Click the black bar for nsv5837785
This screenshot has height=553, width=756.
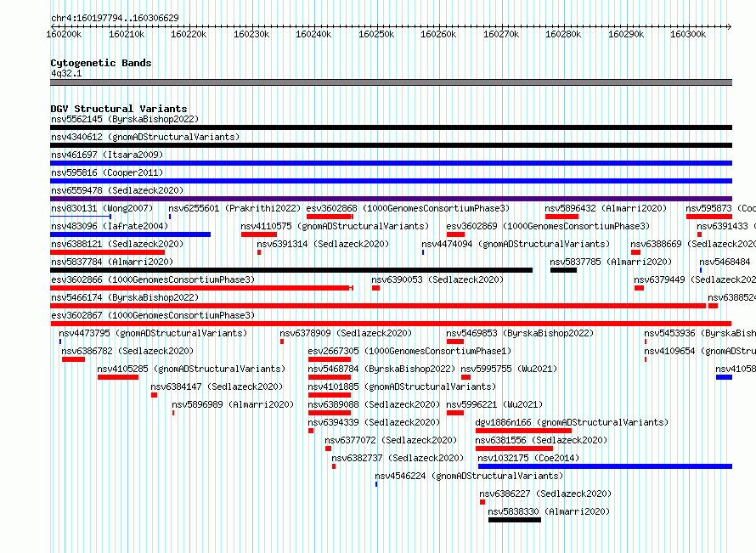564,270
